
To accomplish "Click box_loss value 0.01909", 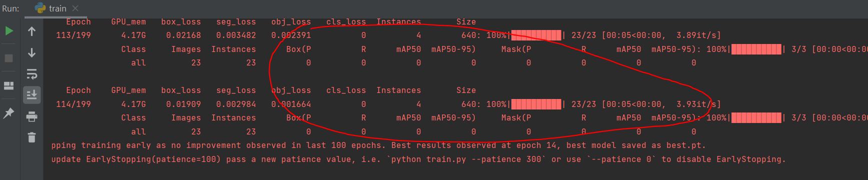I will [184, 104].
